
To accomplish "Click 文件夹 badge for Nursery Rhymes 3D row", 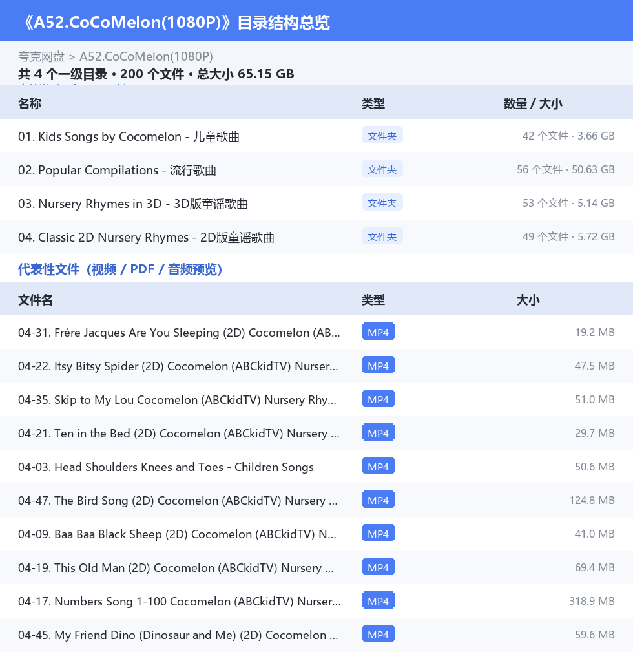I will [382, 202].
